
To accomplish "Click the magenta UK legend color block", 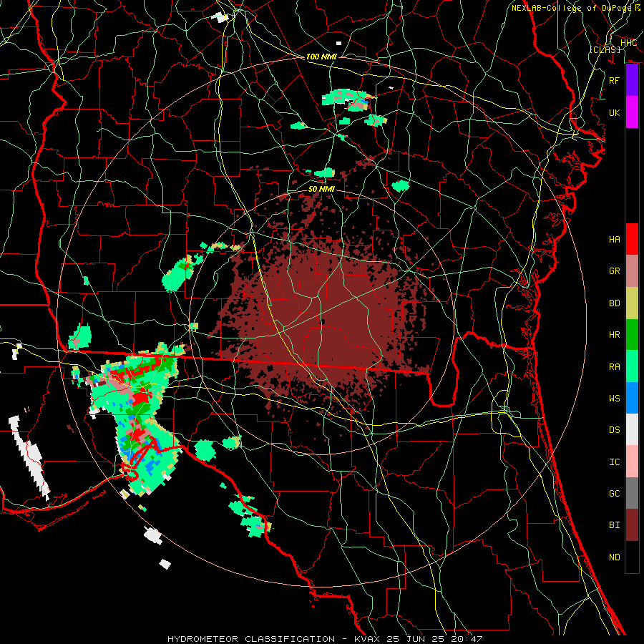I will (x=632, y=112).
